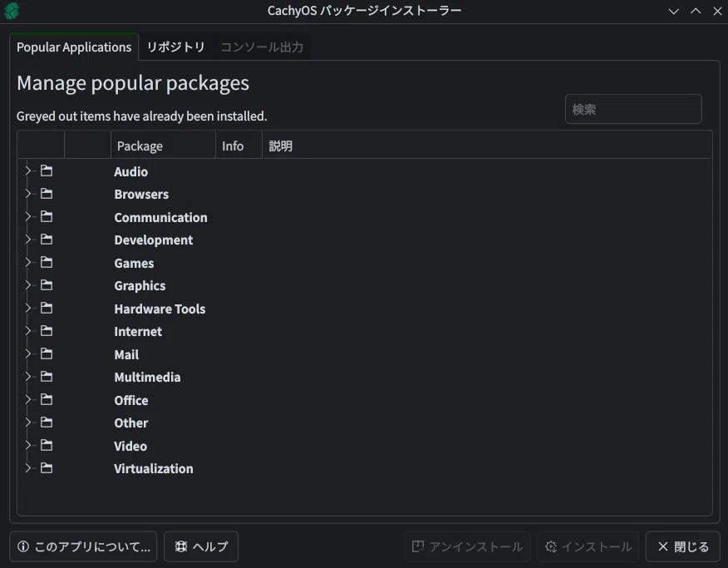The image size is (728, 568).
Task: Expand the Graphics category chevron
Action: 28,284
